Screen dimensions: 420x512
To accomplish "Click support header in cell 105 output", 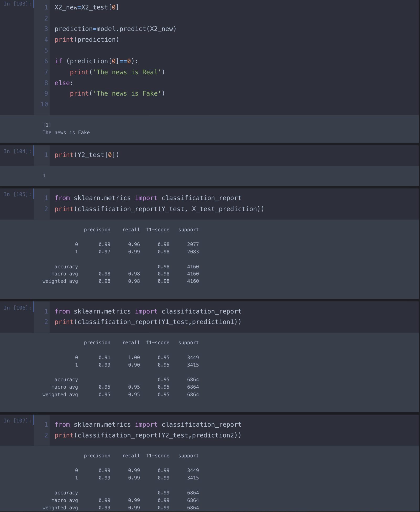I will point(188,230).
